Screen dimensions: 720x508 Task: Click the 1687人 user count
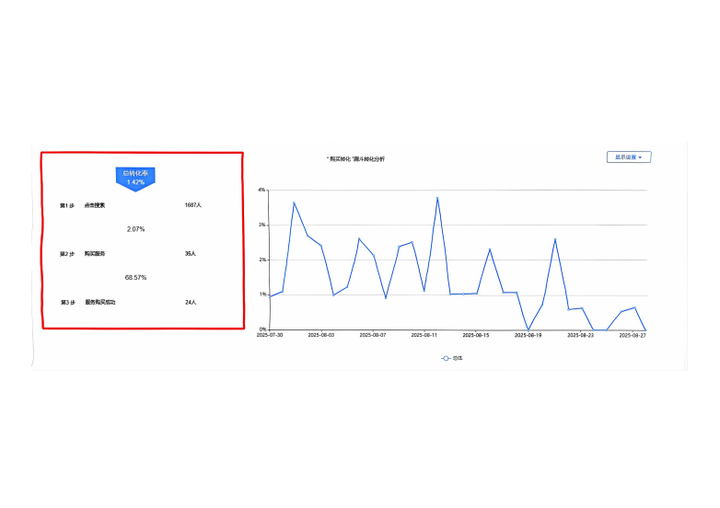(193, 205)
